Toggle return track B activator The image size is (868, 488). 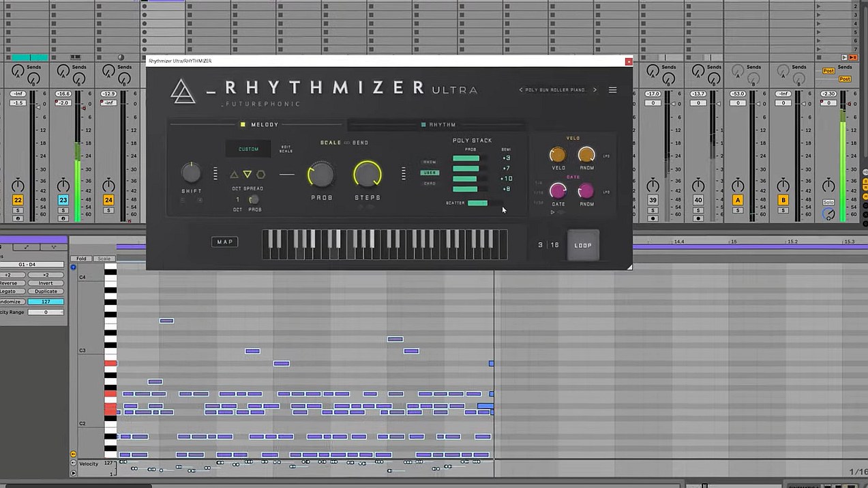[783, 200]
